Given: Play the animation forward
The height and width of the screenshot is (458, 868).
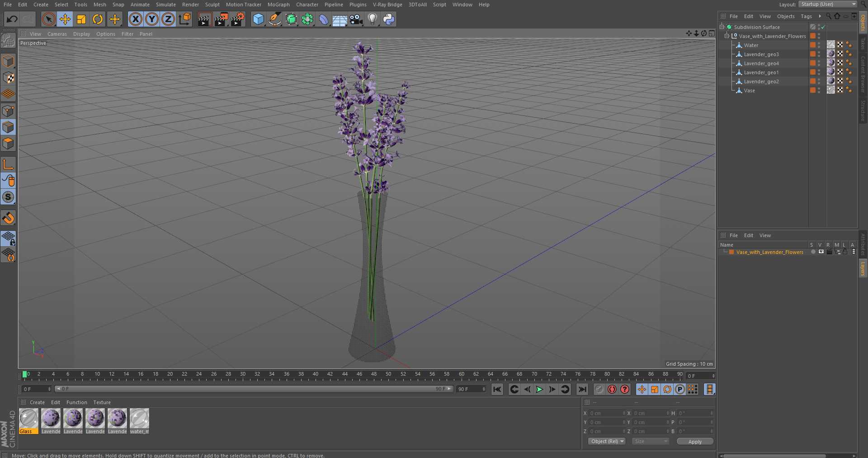Looking at the screenshot, I should coord(539,389).
